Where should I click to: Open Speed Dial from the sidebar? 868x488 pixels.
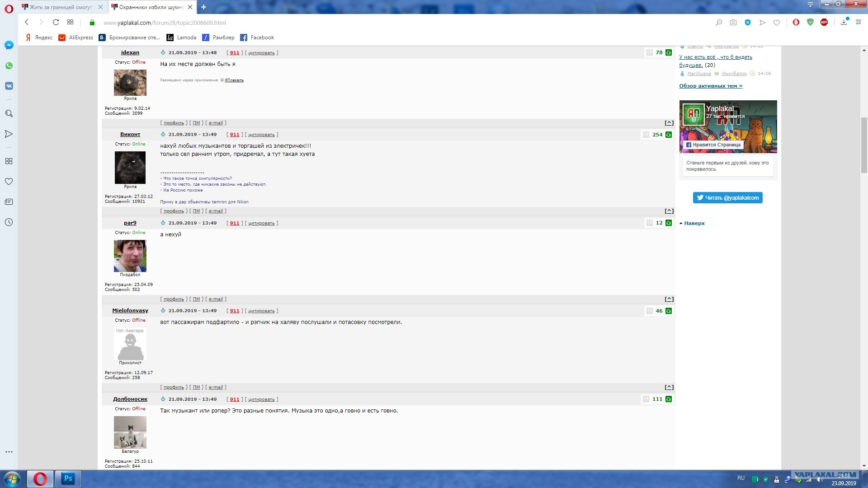coord(9,161)
